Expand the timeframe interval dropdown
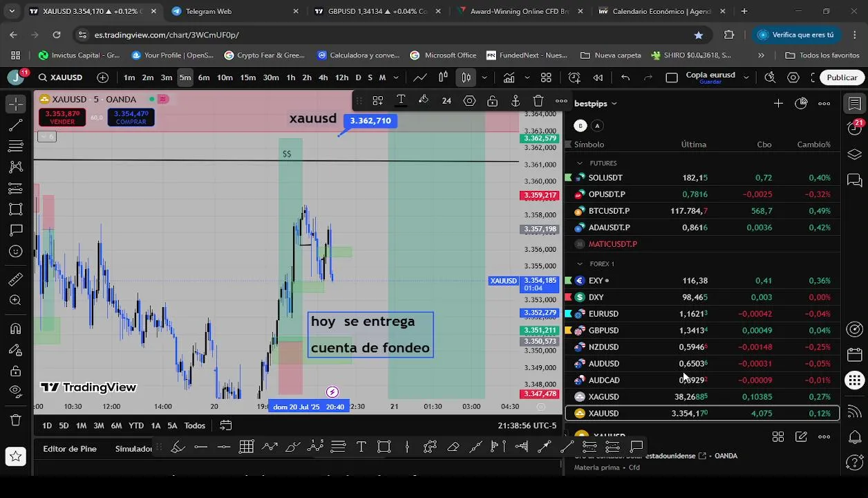 coord(395,77)
